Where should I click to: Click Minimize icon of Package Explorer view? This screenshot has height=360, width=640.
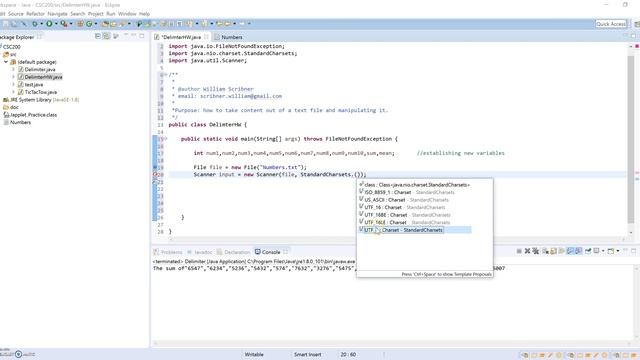coord(133,36)
